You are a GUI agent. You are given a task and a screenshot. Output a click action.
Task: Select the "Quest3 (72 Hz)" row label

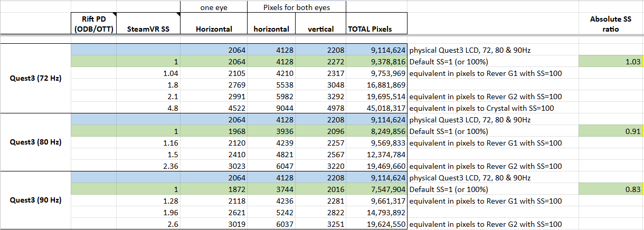coord(36,79)
